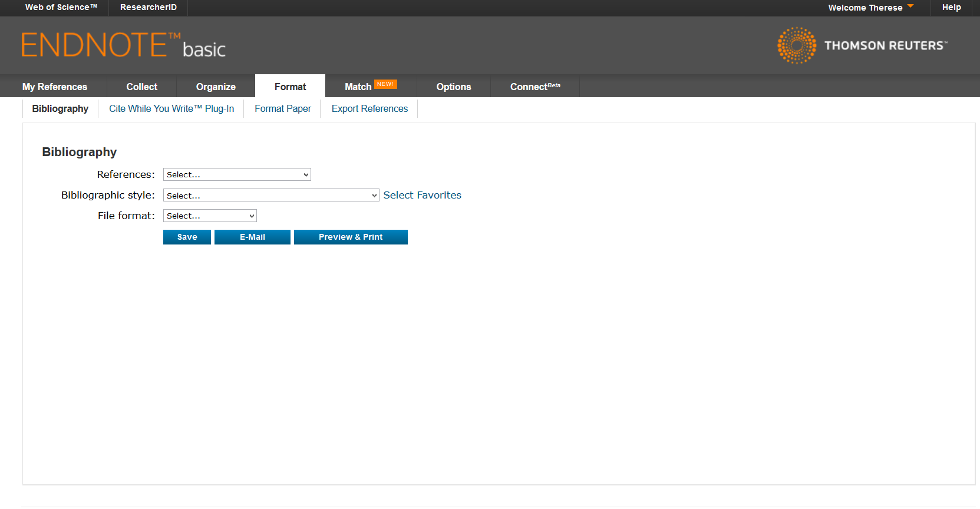This screenshot has height=509, width=980.
Task: Click the Preview & Print button
Action: (351, 237)
